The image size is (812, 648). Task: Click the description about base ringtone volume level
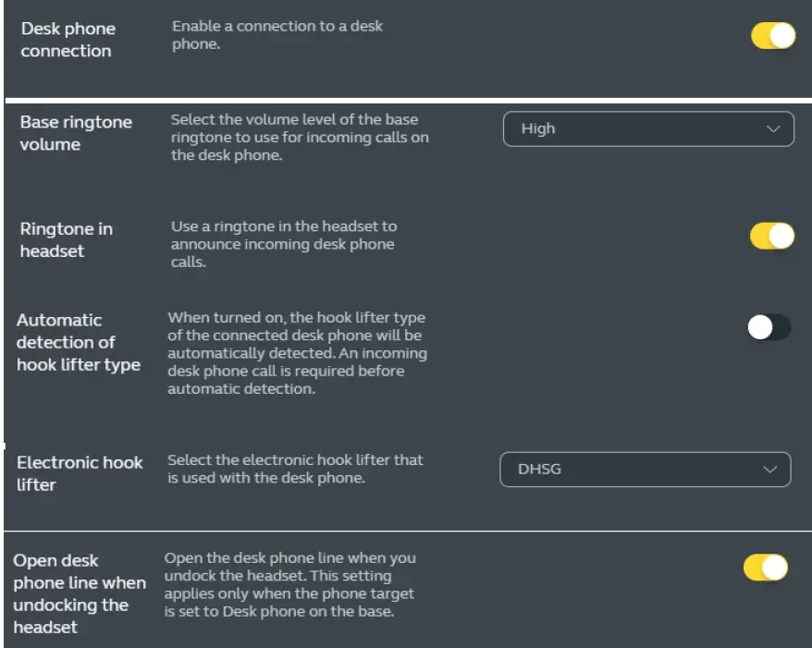pos(299,138)
